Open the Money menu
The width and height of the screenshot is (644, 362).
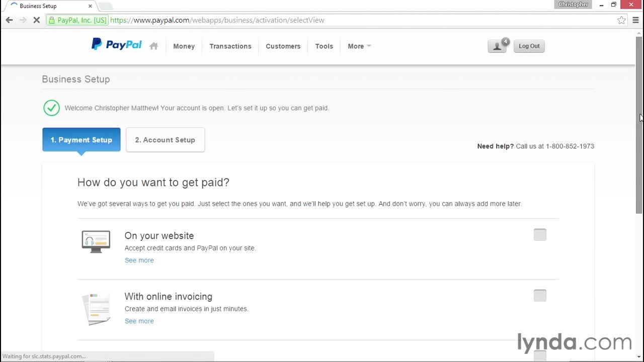pyautogui.click(x=184, y=46)
